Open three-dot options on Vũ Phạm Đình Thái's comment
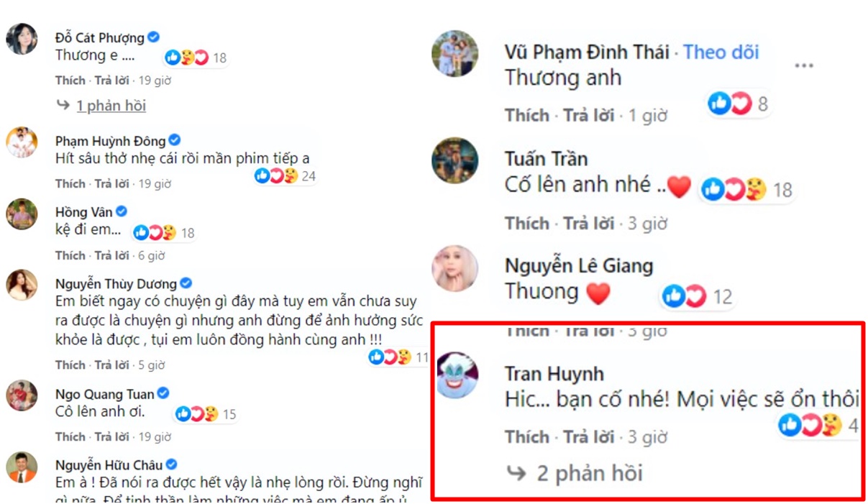 click(x=803, y=65)
